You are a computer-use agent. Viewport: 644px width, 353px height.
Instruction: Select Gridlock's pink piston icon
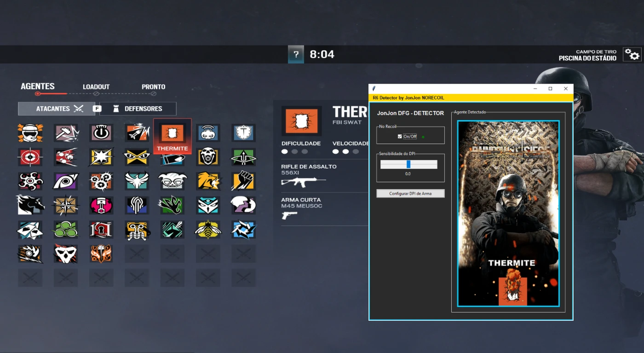tap(101, 205)
